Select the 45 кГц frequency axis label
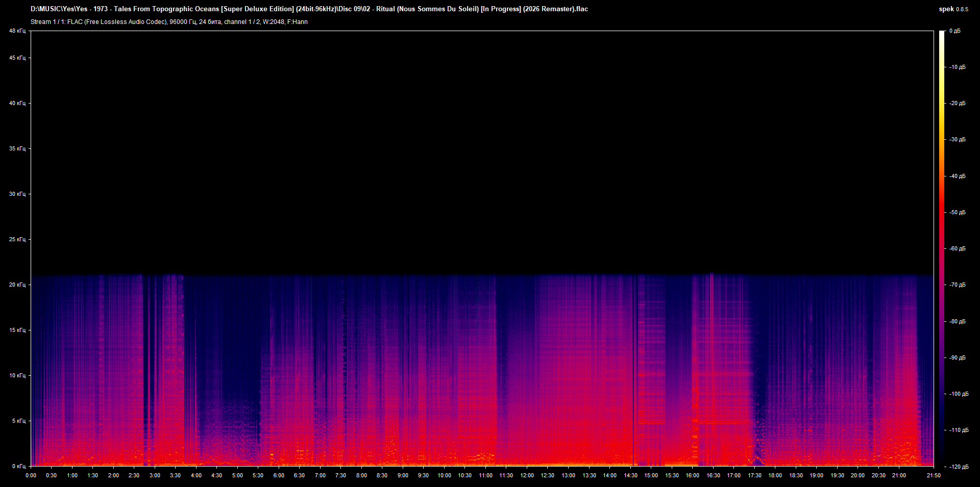The height and width of the screenshot is (487, 980). [17, 58]
